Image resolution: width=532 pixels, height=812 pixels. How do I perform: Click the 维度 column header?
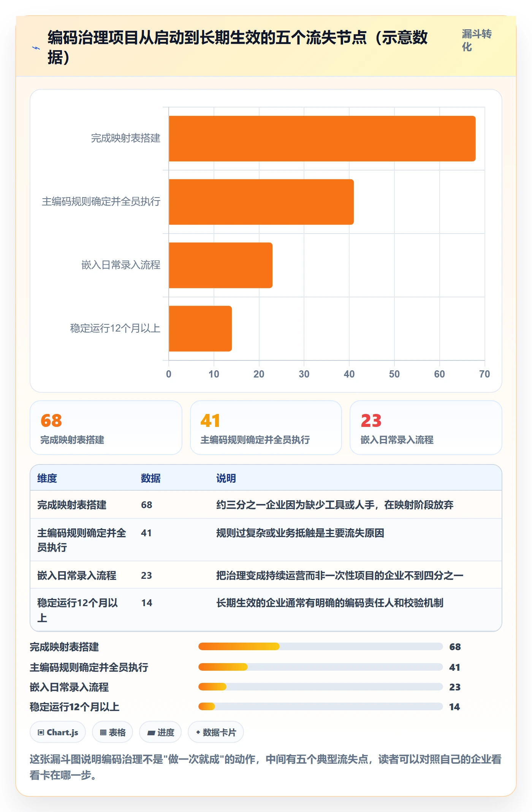tap(47, 478)
